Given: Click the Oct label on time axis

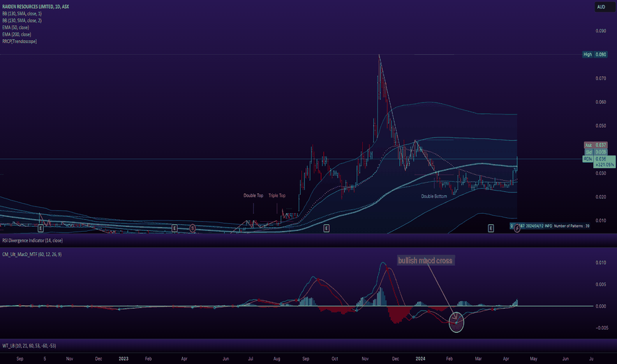Looking at the screenshot, I should 334,359.
